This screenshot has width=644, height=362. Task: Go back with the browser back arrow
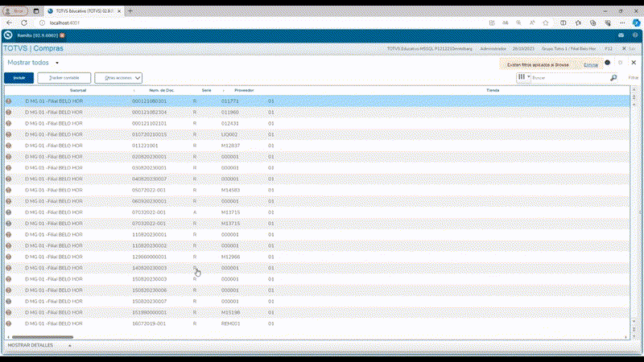pyautogui.click(x=9, y=23)
